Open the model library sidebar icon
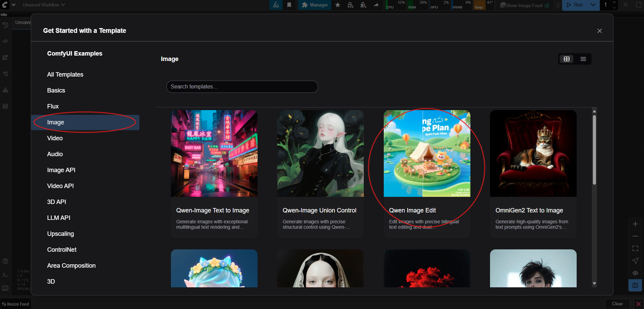The width and height of the screenshot is (644, 309). pos(5,58)
